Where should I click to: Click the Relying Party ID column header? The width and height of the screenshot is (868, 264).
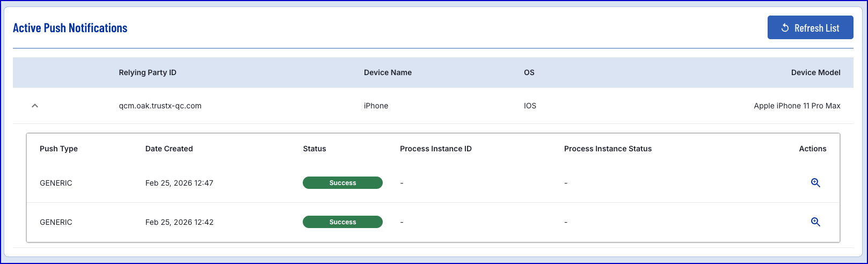tap(148, 72)
